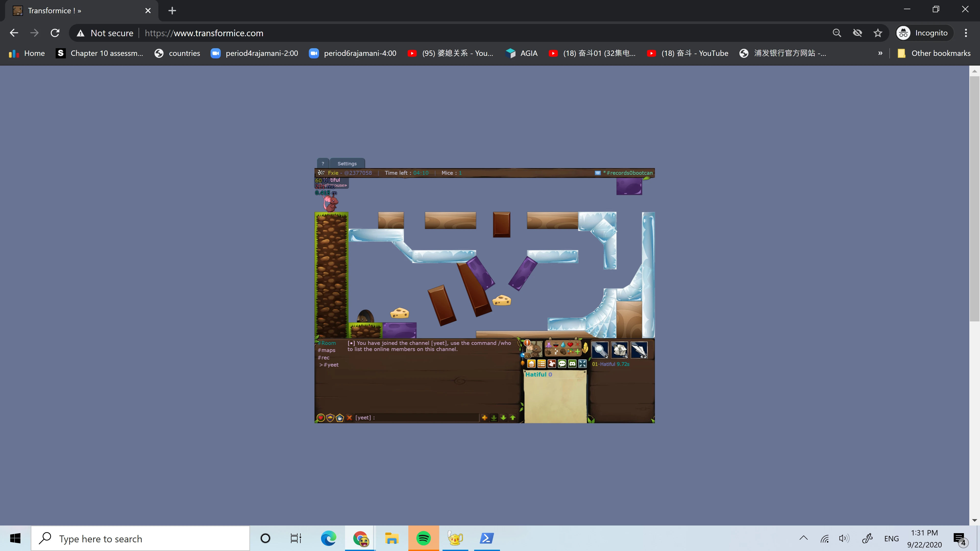Open Spotify from the taskbar
This screenshot has width=980, height=551.
pos(423,539)
